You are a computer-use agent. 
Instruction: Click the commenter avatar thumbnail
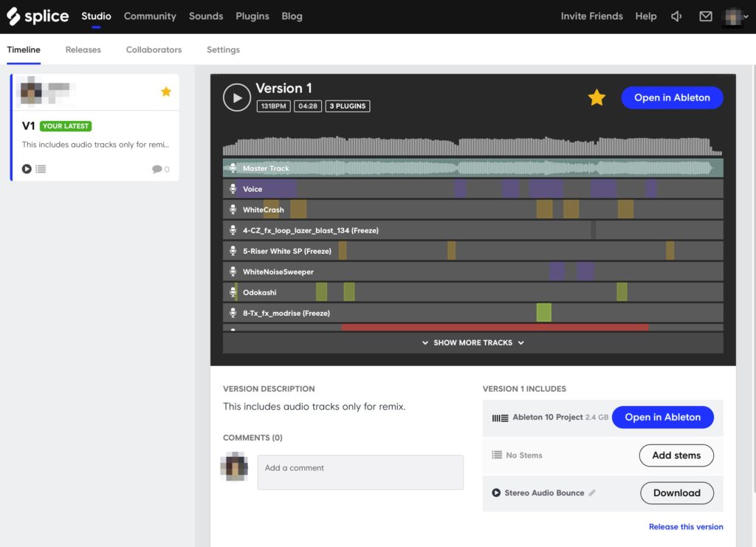[x=234, y=467]
